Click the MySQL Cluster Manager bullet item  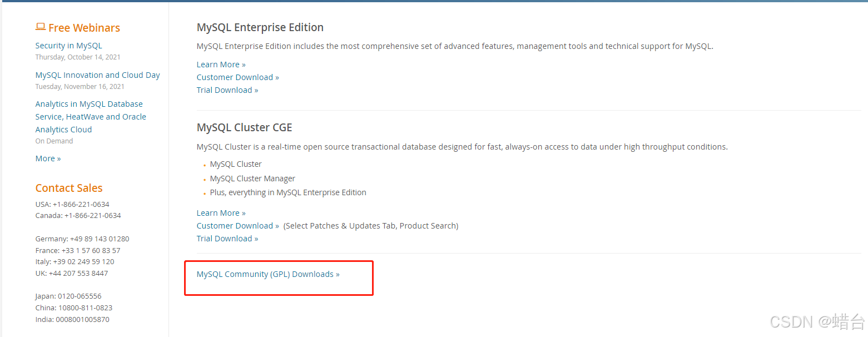coord(252,179)
